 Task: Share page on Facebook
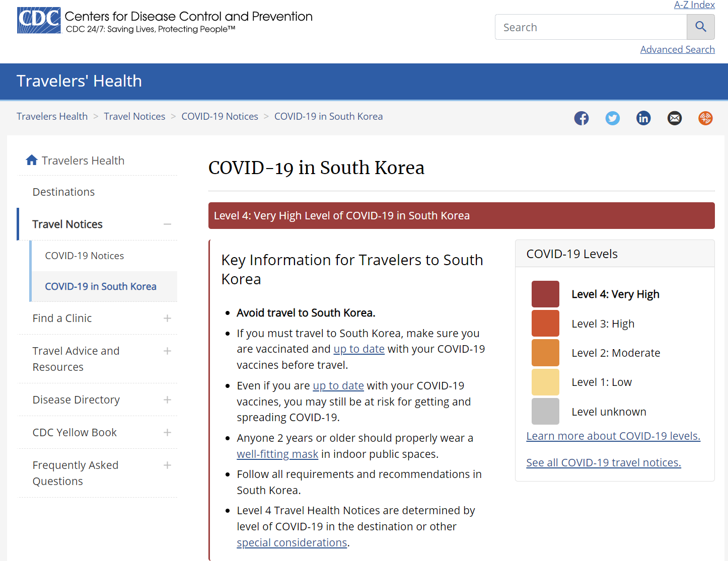581,118
